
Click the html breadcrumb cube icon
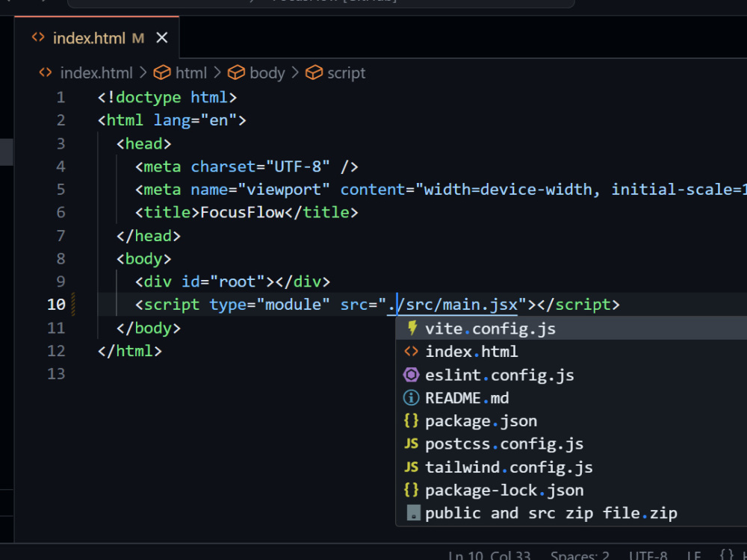coord(162,73)
